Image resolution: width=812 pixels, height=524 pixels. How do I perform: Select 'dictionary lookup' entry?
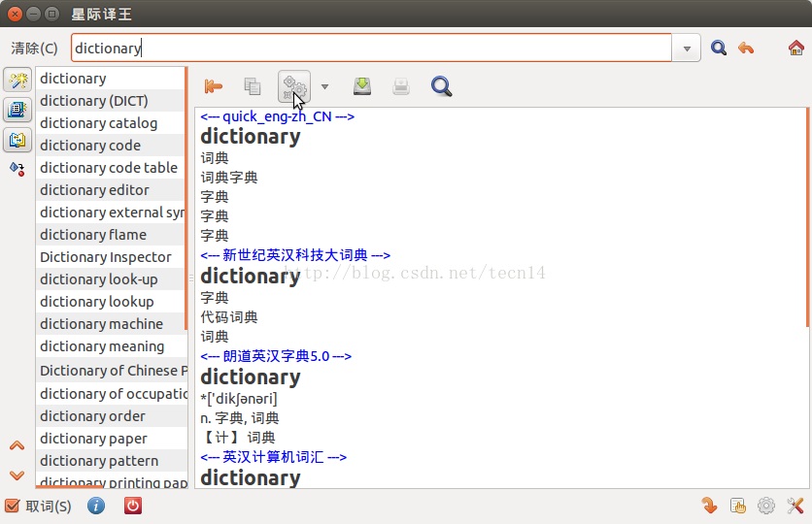[x=110, y=302]
